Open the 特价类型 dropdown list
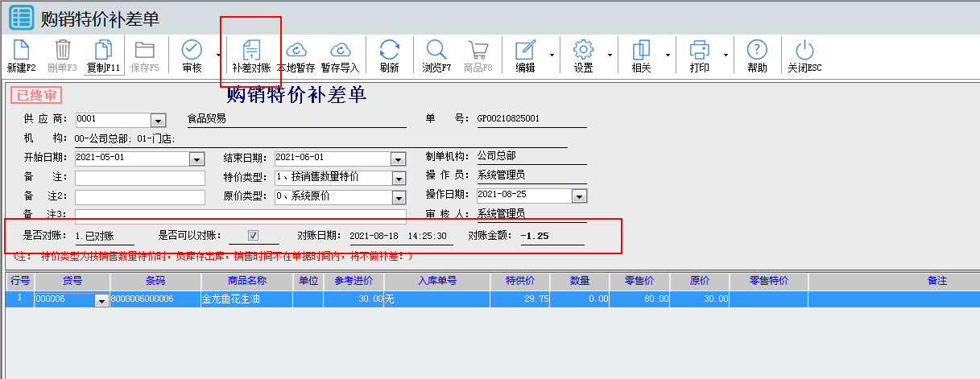 (398, 178)
